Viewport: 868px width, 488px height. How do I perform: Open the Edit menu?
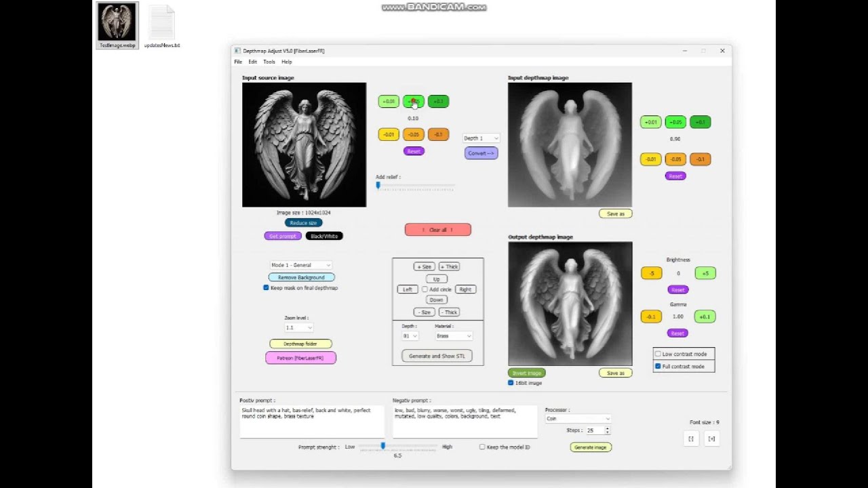click(252, 62)
